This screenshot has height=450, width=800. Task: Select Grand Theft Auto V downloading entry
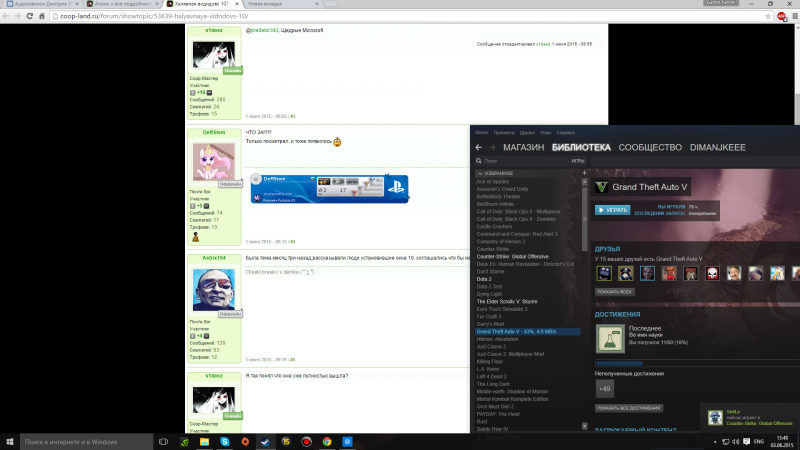pos(528,332)
